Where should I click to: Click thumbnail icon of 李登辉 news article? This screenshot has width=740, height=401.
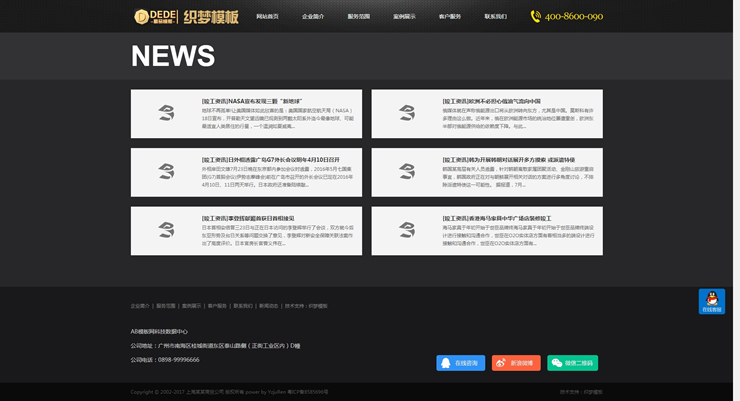point(166,231)
